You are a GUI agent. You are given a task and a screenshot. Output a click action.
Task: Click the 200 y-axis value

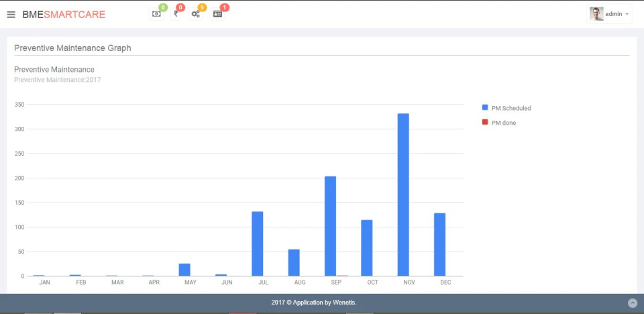19,178
